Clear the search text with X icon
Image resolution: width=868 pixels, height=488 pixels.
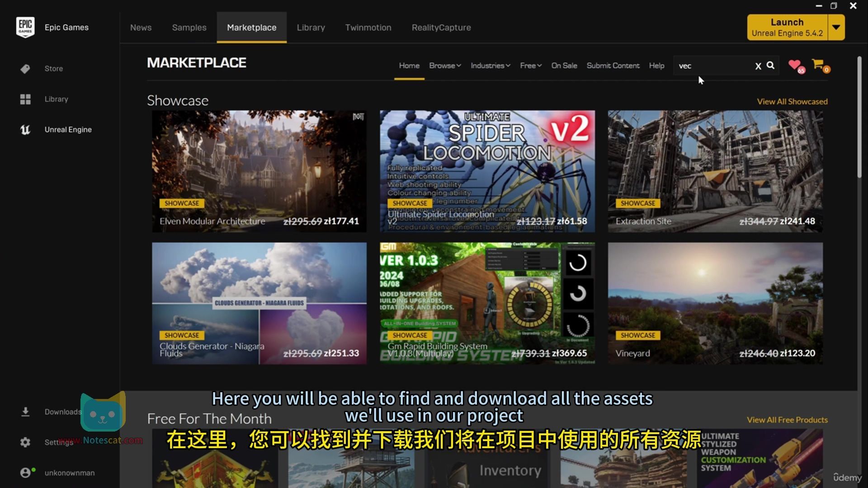[758, 66]
